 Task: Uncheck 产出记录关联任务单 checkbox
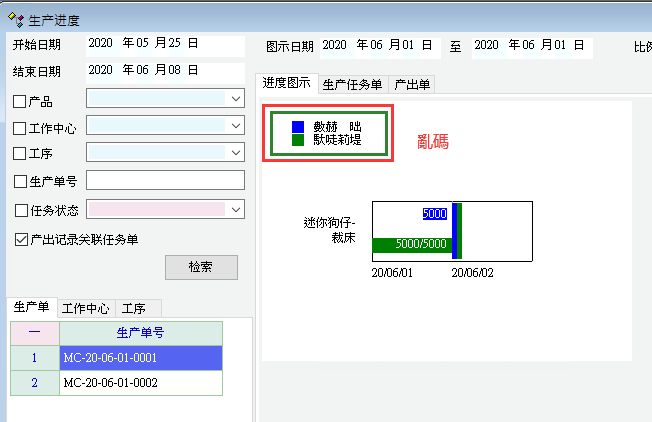coord(19,239)
